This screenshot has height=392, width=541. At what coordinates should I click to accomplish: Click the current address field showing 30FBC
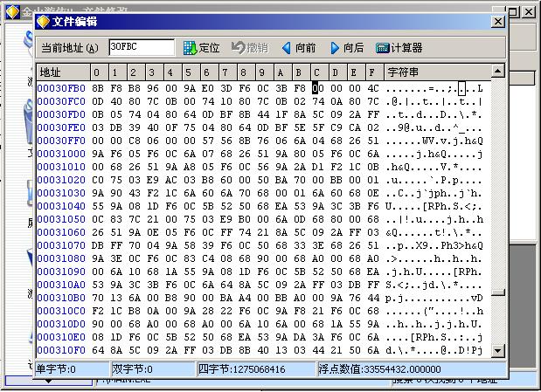point(142,47)
